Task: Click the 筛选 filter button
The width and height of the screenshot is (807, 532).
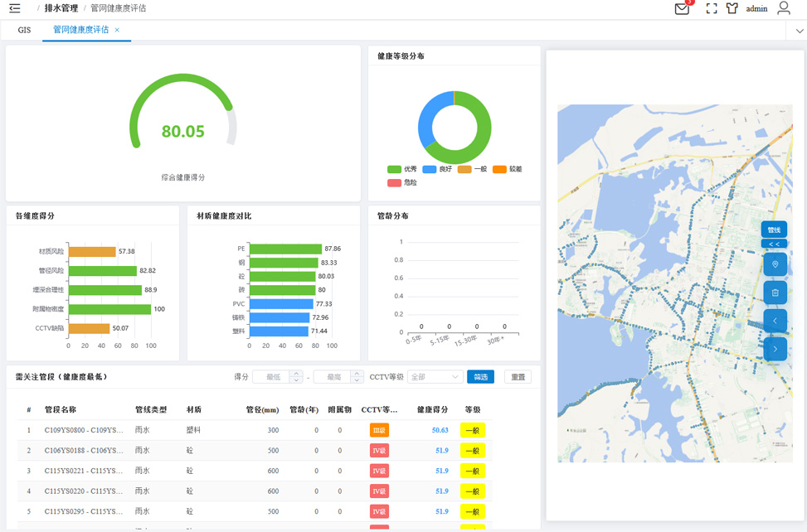Action: coord(481,377)
